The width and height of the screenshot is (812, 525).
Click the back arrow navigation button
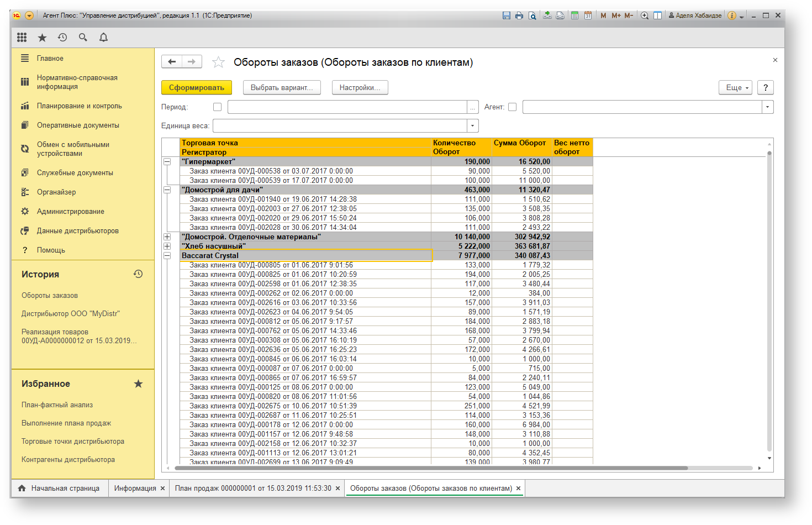(172, 61)
